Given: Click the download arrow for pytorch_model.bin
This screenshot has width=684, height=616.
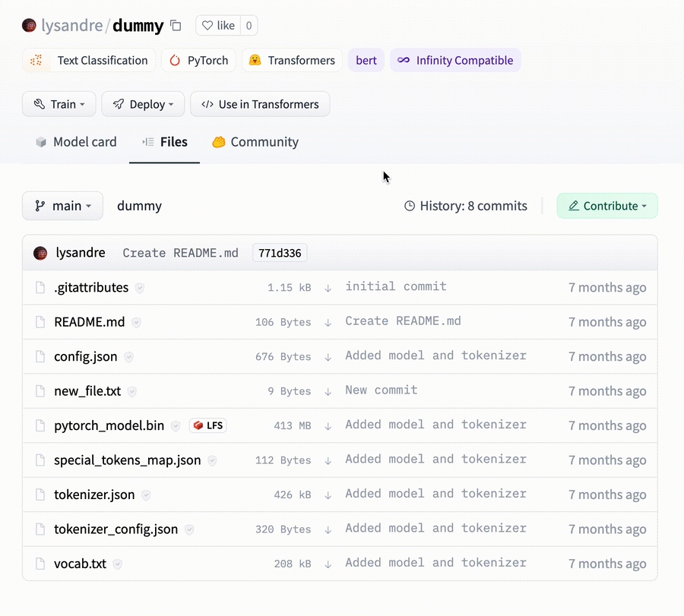Looking at the screenshot, I should coord(328,426).
